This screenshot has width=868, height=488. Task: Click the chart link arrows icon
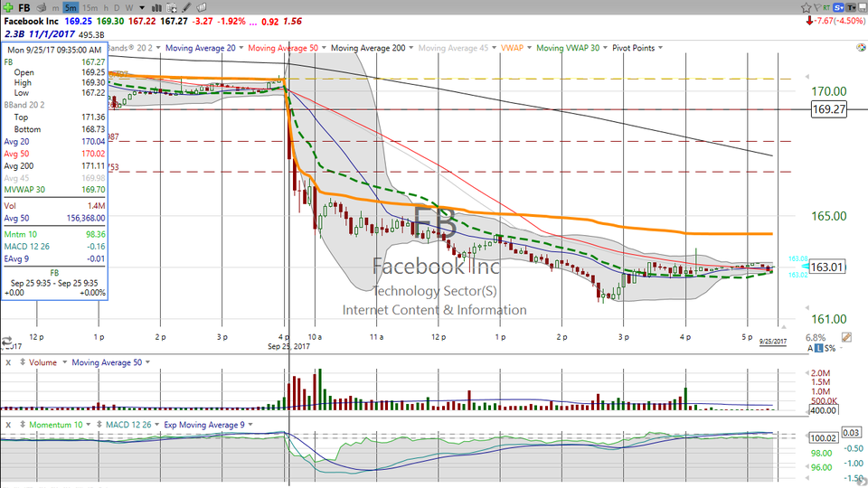pos(6,341)
